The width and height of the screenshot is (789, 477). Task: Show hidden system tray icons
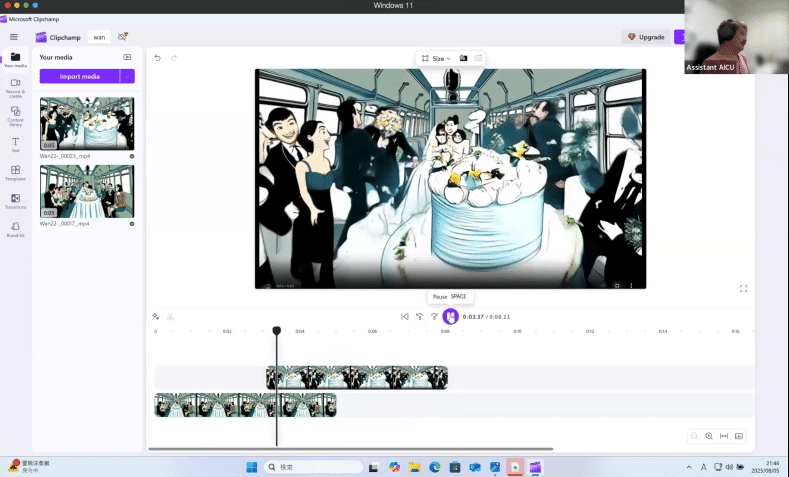(689, 467)
